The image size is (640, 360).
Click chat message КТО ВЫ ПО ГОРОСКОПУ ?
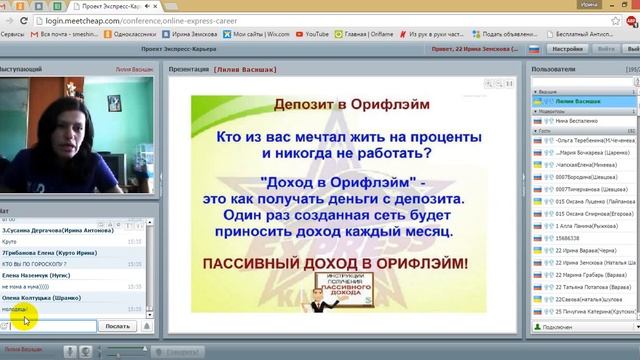tap(34, 264)
